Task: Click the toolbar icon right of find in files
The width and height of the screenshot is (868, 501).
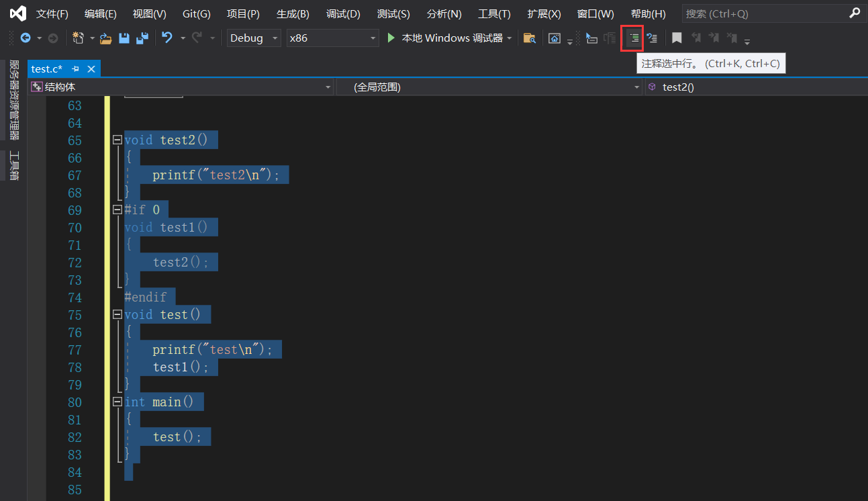Action: pyautogui.click(x=554, y=38)
